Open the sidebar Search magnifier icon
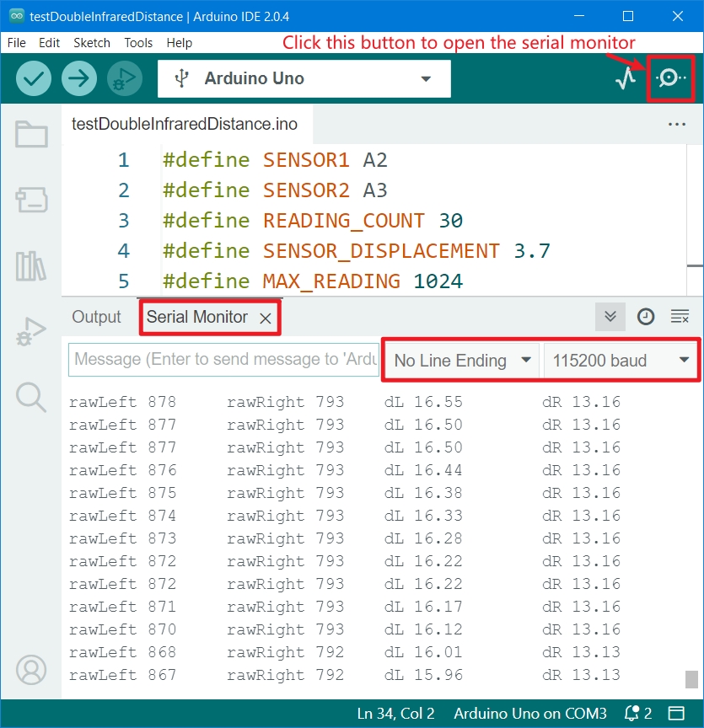Screen dimensions: 704x728 (x=31, y=396)
